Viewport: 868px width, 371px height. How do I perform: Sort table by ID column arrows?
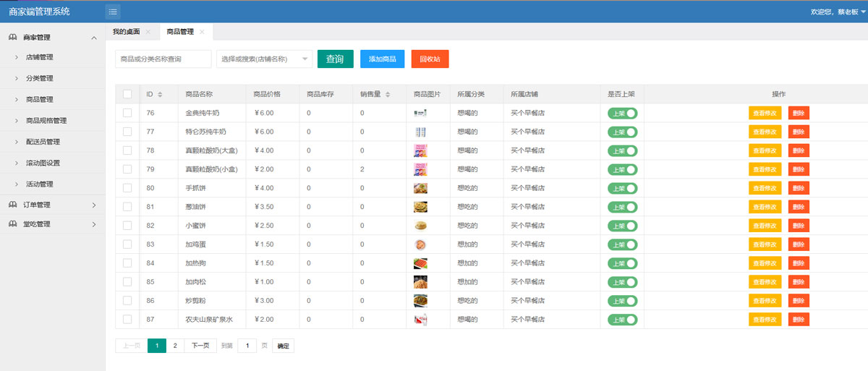click(x=161, y=95)
